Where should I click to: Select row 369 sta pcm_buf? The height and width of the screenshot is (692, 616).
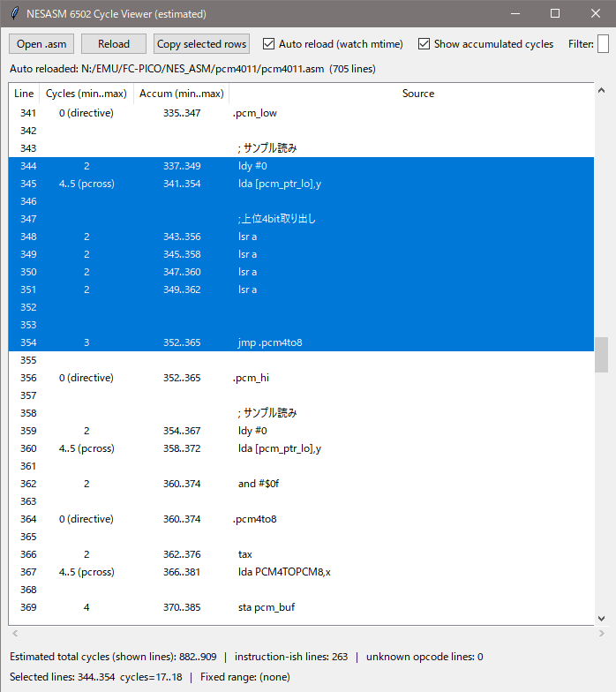[302, 607]
